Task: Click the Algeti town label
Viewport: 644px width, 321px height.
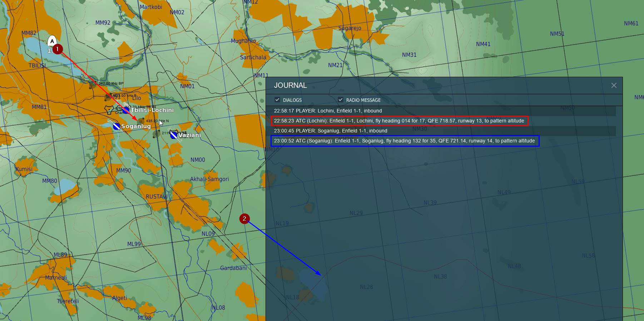Action: (120, 298)
